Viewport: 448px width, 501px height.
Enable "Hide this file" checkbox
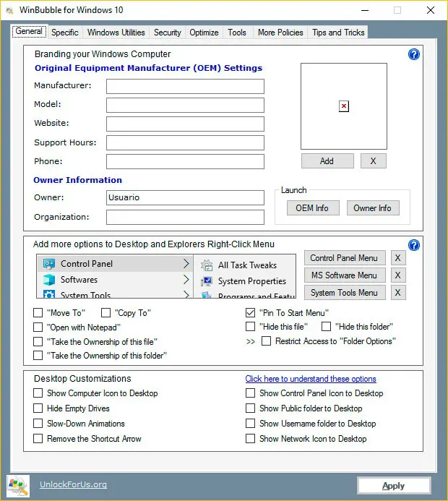(250, 327)
